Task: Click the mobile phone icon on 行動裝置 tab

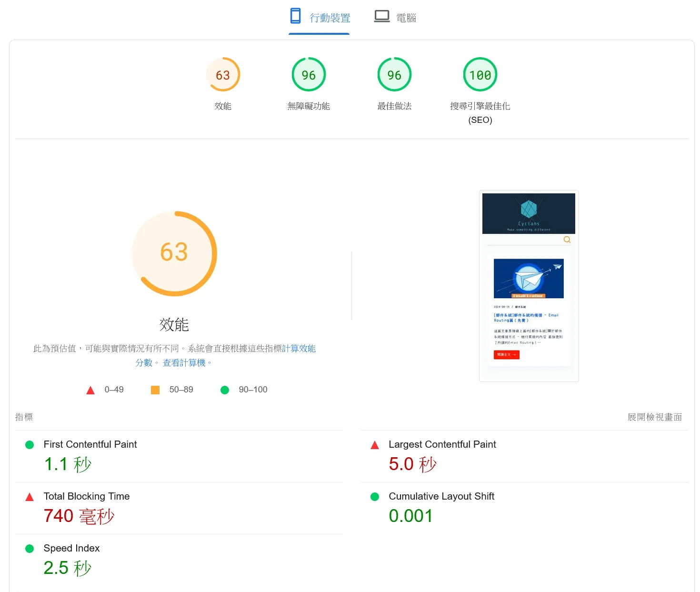Action: (296, 16)
